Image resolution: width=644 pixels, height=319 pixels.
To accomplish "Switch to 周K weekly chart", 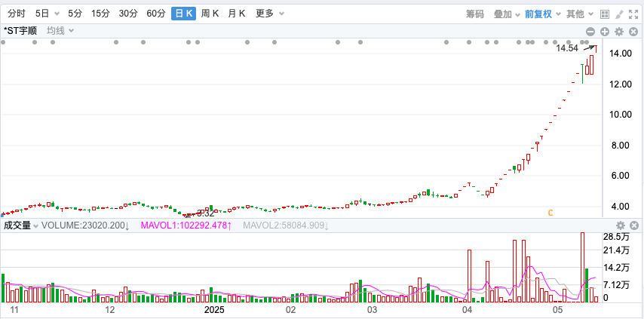I will (x=210, y=14).
